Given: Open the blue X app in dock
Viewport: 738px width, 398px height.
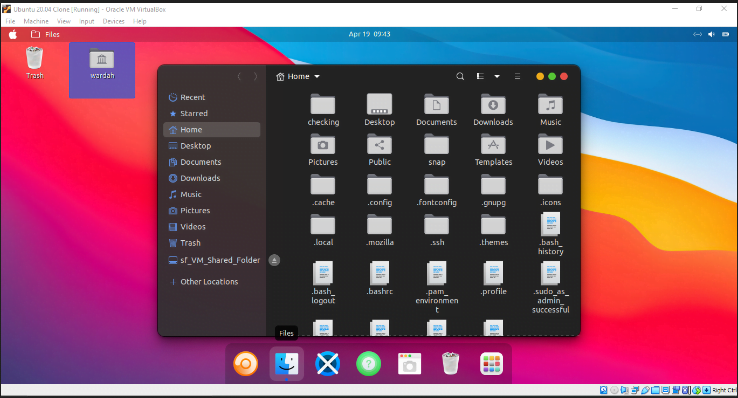Looking at the screenshot, I should point(328,364).
